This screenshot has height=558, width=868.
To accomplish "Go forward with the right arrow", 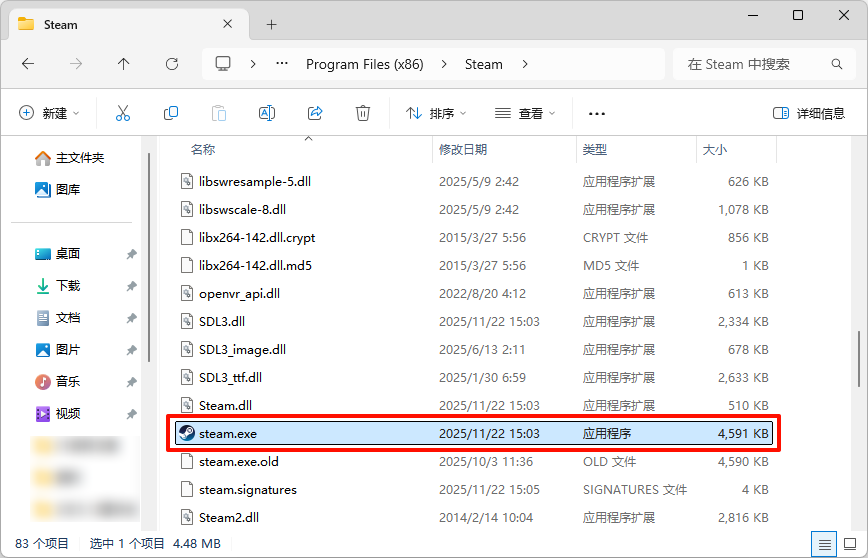I will tap(76, 64).
